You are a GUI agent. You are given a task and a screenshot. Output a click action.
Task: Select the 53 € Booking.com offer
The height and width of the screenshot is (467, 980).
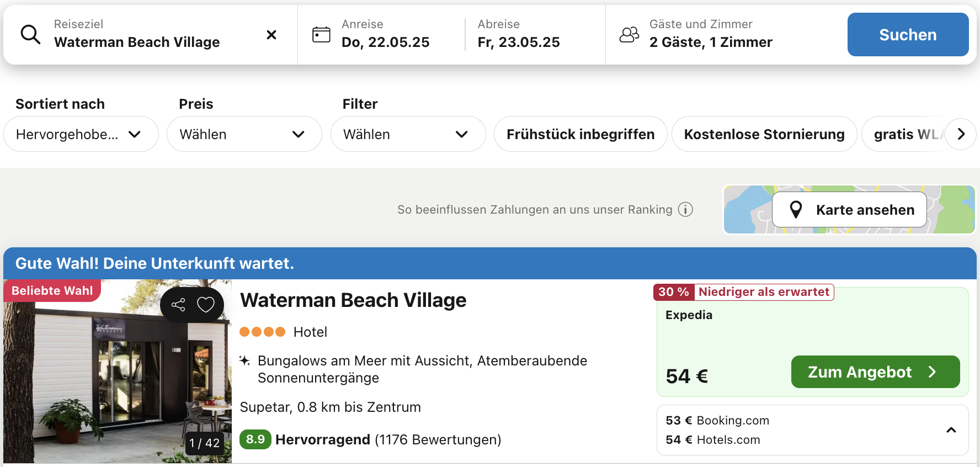click(717, 421)
